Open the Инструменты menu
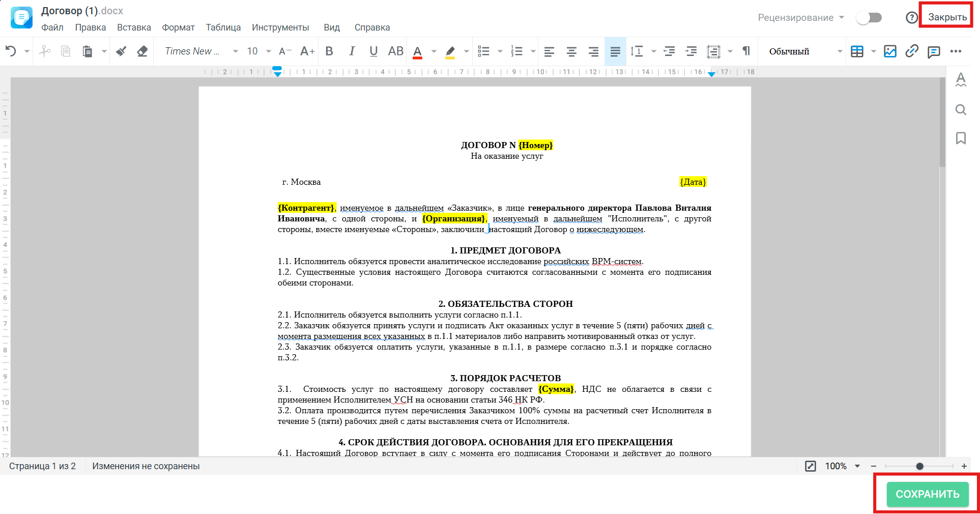 click(x=280, y=27)
